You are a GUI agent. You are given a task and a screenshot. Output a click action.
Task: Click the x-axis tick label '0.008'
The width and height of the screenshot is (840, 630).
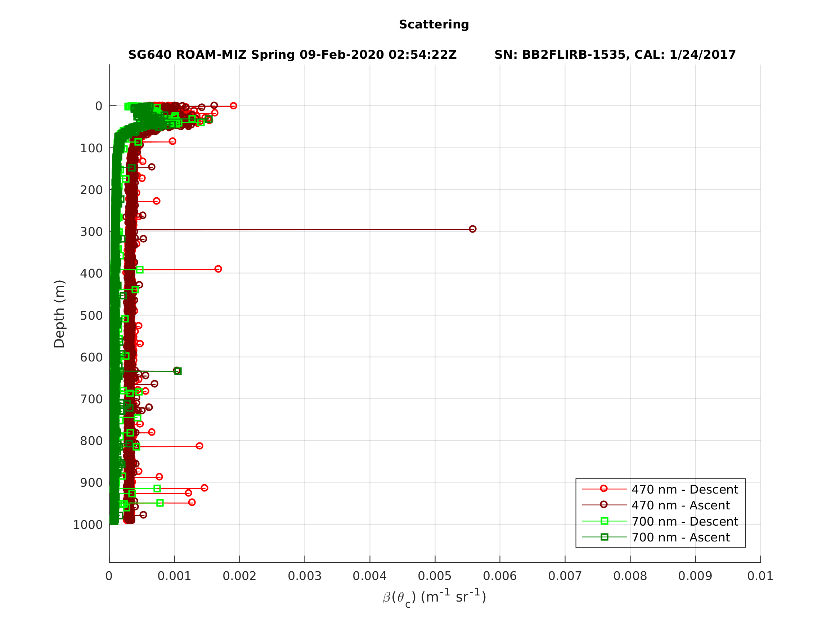tap(630, 576)
